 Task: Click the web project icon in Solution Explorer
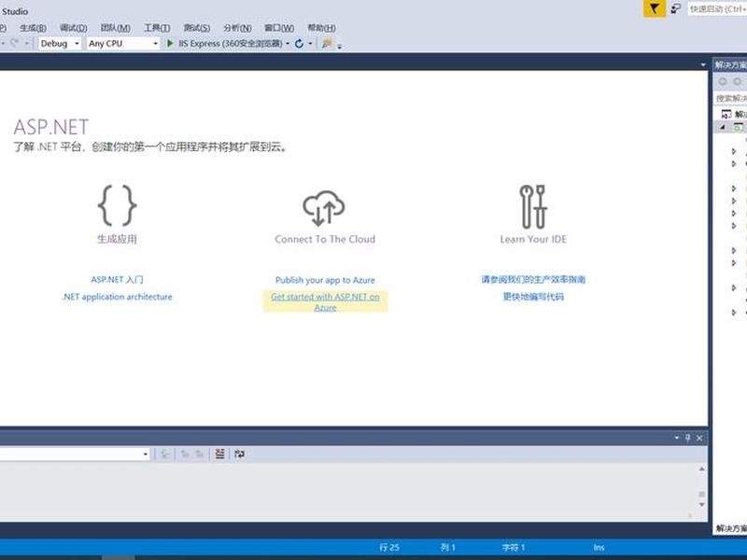point(738,127)
